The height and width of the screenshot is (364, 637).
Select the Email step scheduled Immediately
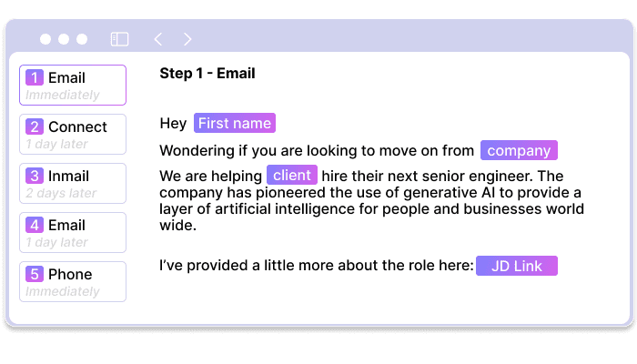[73, 86]
